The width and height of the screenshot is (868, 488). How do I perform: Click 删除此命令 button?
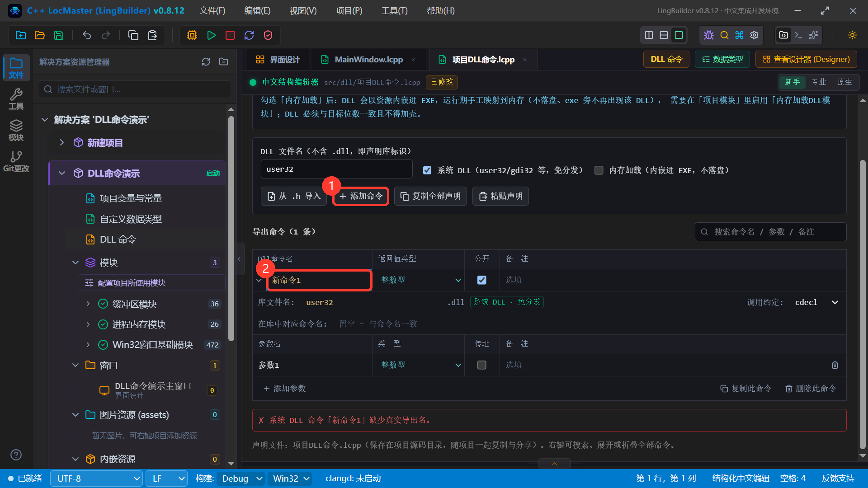pyautogui.click(x=811, y=389)
